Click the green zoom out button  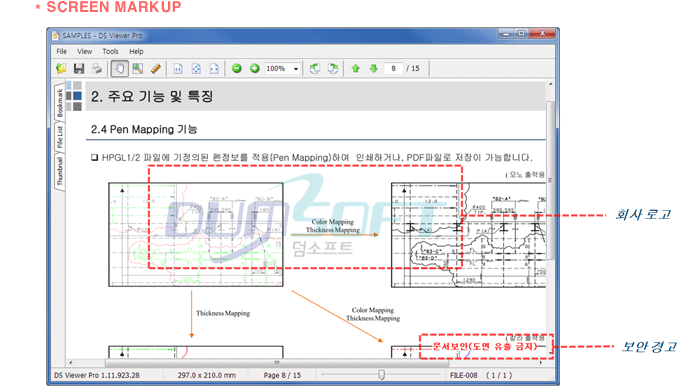click(x=237, y=68)
